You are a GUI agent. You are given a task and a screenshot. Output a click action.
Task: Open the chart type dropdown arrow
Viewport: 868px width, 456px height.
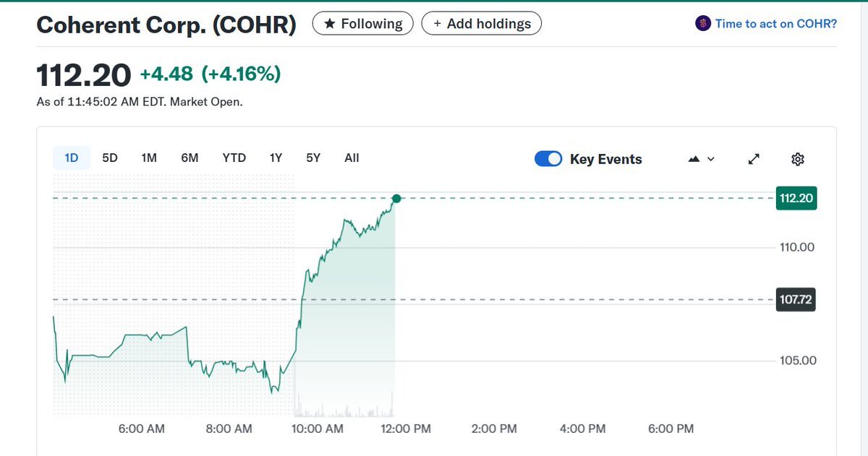point(710,159)
